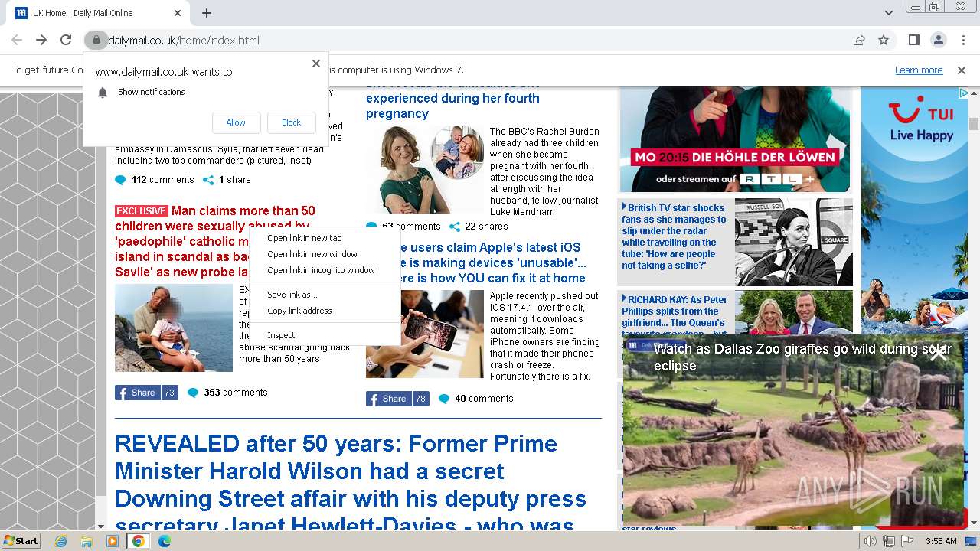Image resolution: width=980 pixels, height=551 pixels.
Task: Click the page vertical scrollbar thumb
Action: point(974,124)
